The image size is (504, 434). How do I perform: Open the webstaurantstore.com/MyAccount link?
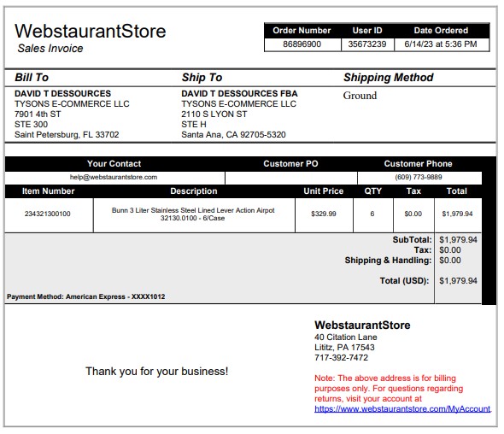[402, 408]
